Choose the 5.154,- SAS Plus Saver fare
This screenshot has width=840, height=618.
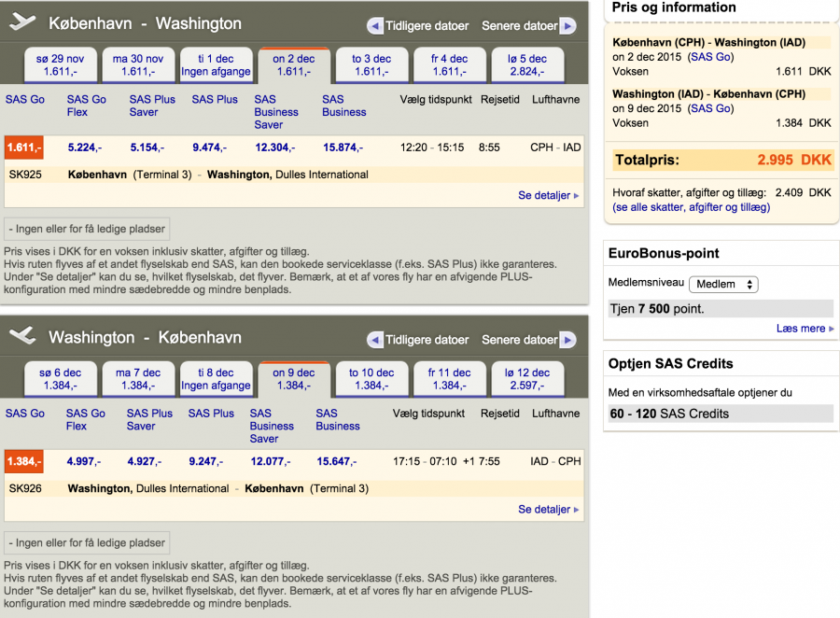(x=147, y=147)
